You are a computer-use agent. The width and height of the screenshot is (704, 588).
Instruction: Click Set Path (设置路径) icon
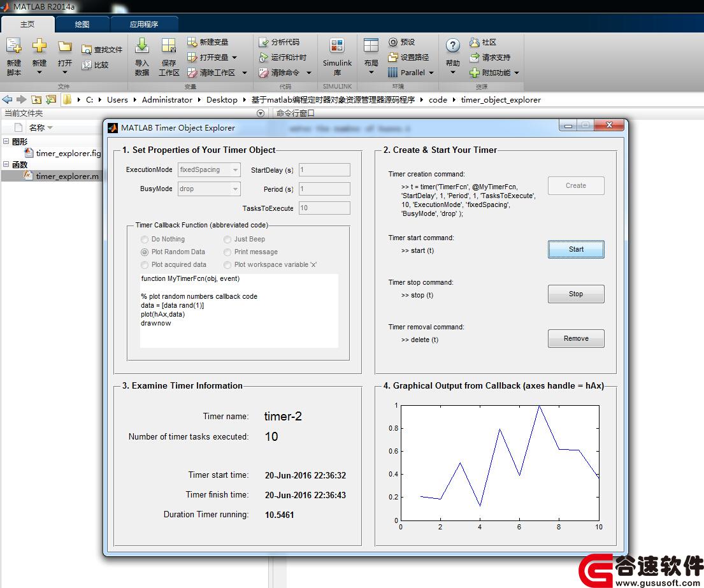pyautogui.click(x=393, y=57)
